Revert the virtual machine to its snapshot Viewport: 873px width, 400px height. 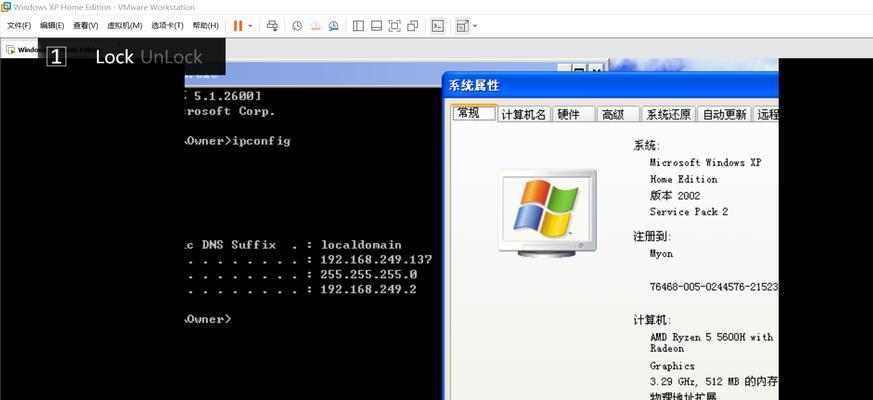315,26
